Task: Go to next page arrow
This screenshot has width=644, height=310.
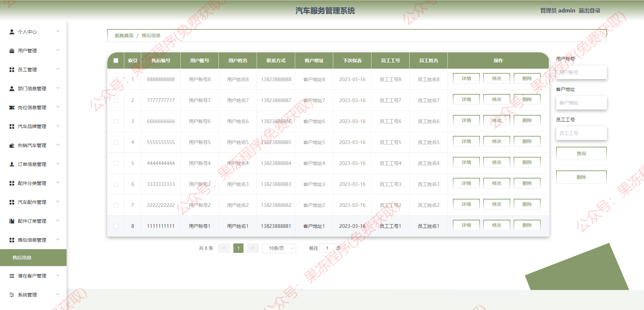Action: pyautogui.click(x=253, y=248)
